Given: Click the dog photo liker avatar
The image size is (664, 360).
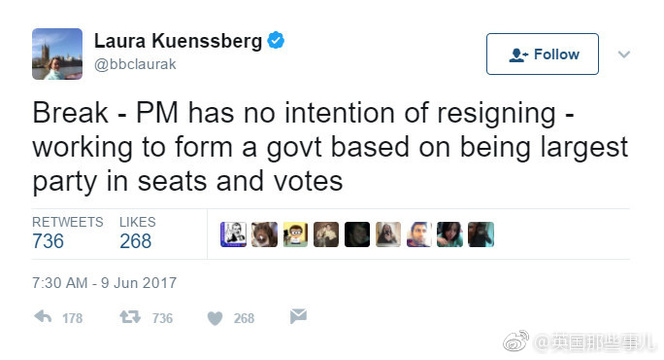Looking at the screenshot, I should 264,234.
